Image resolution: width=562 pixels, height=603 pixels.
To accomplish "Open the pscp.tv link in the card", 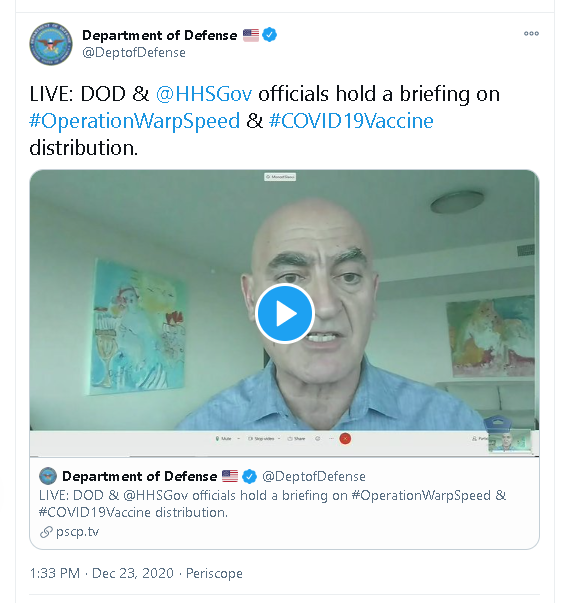I will coord(77,531).
